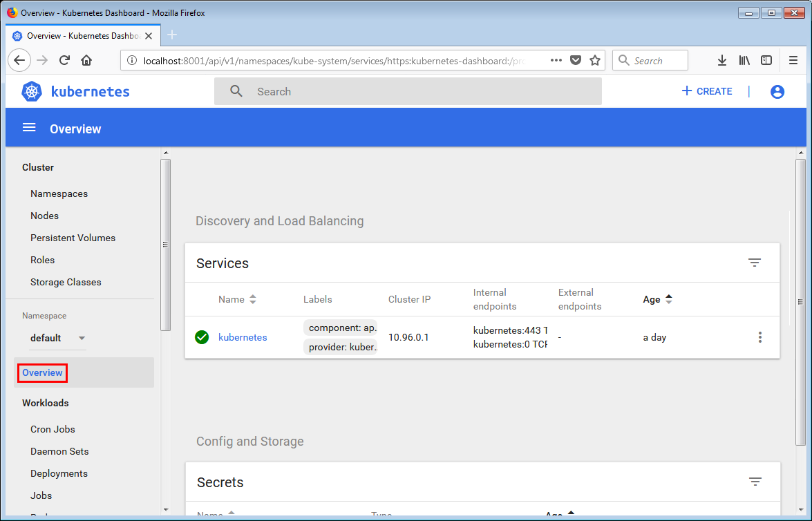Screen dimensions: 812x521
Task: Sort the Services table by Name
Action: click(237, 299)
